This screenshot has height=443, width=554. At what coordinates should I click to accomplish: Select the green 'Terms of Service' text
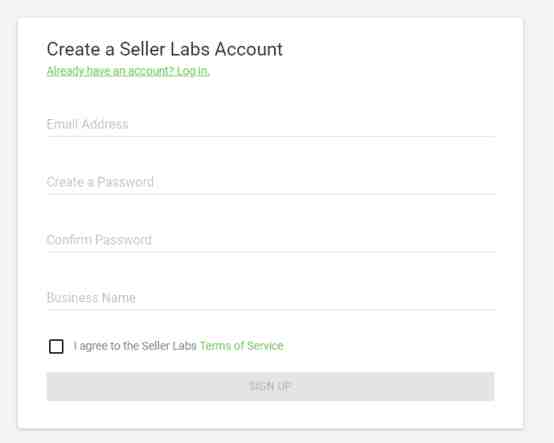click(242, 346)
